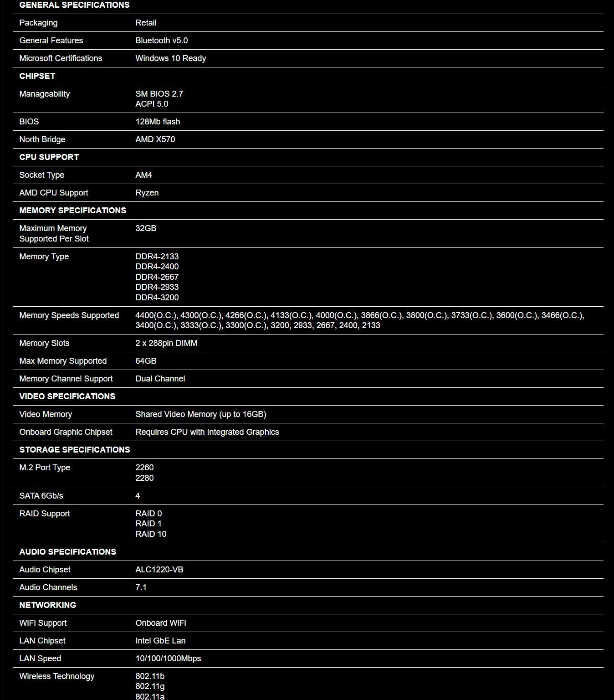614x700 pixels.
Task: Click 'Requires CPU with Integrated Graphics'
Action: point(207,432)
